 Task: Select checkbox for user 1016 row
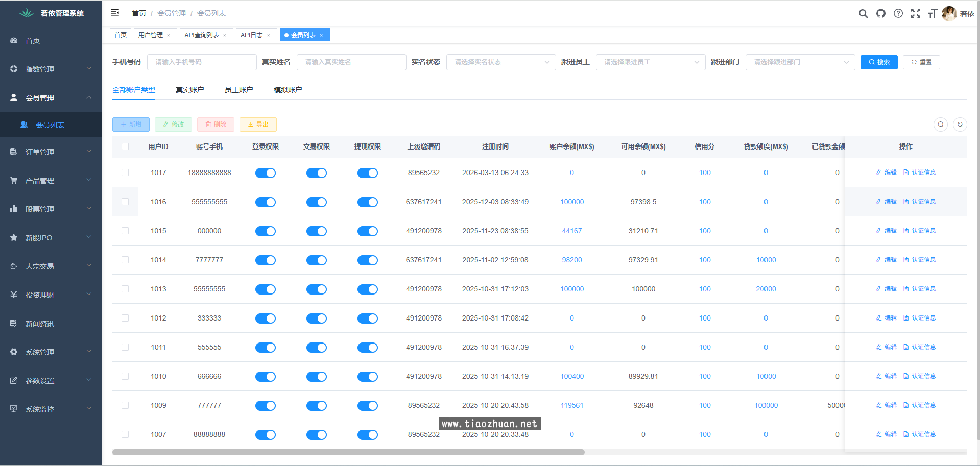[x=125, y=202]
